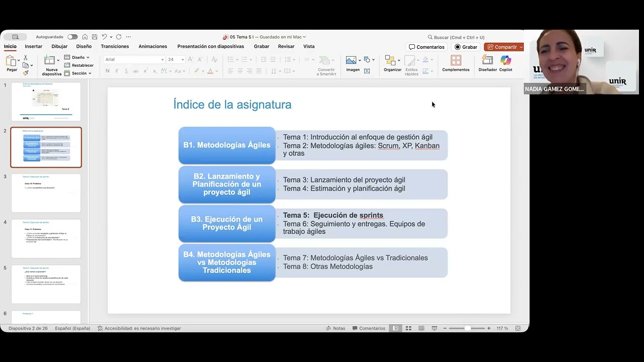
Task: Click the Grabar record button at top right
Action: 466,47
